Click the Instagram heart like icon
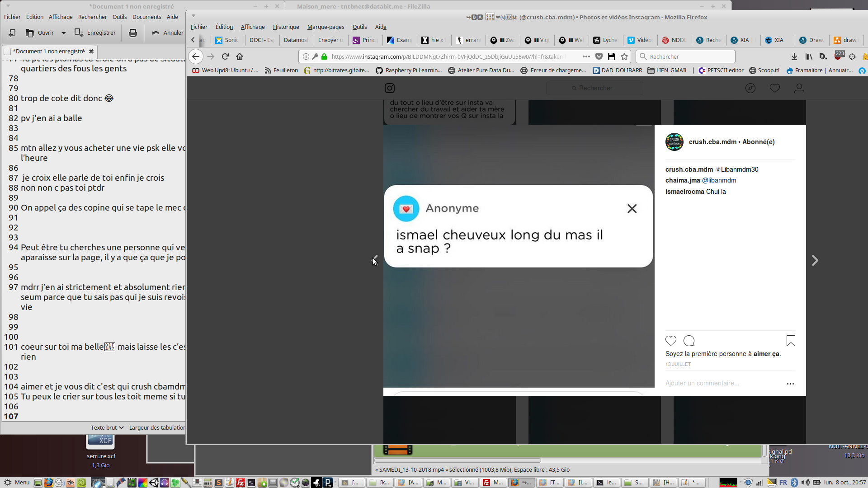Screen dimensions: 868x488 (670, 341)
